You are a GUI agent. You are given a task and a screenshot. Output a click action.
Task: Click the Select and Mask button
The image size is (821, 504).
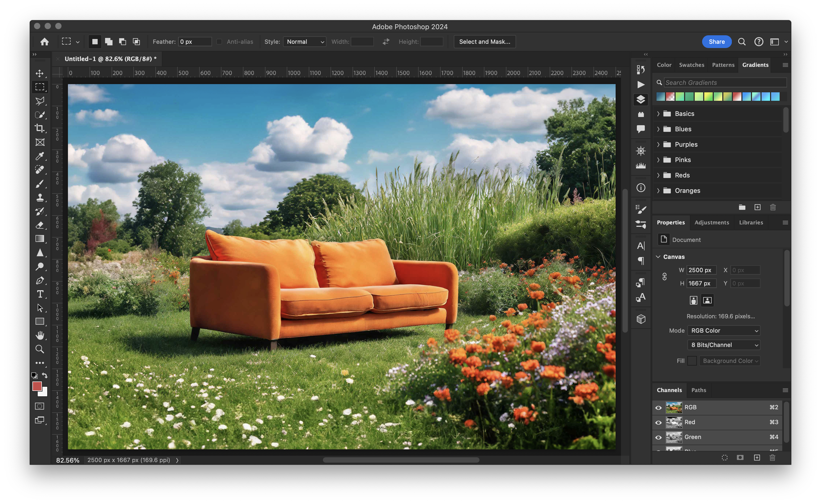click(484, 42)
